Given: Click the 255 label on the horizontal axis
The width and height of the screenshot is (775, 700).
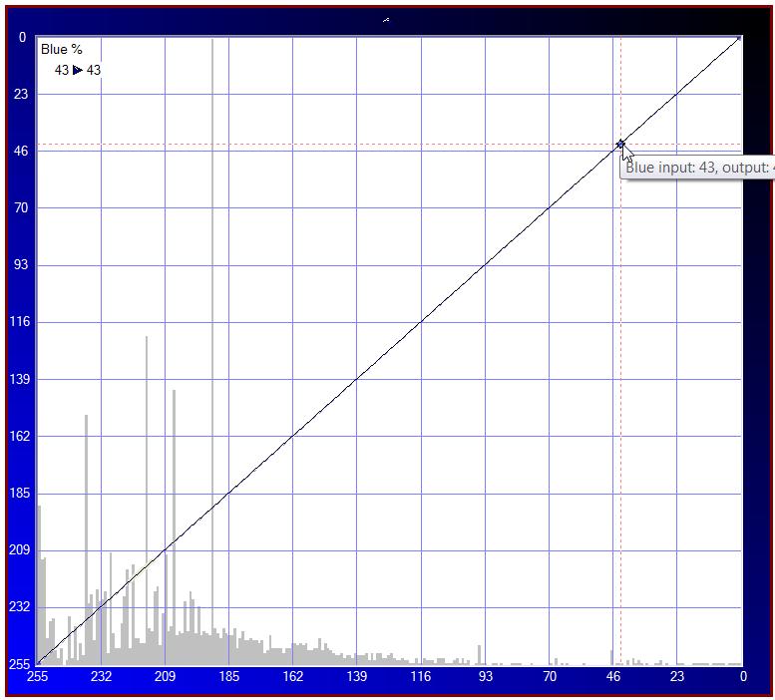Looking at the screenshot, I should [37, 677].
